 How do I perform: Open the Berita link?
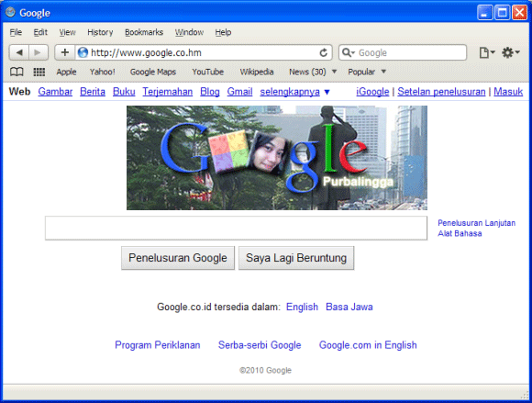click(93, 92)
